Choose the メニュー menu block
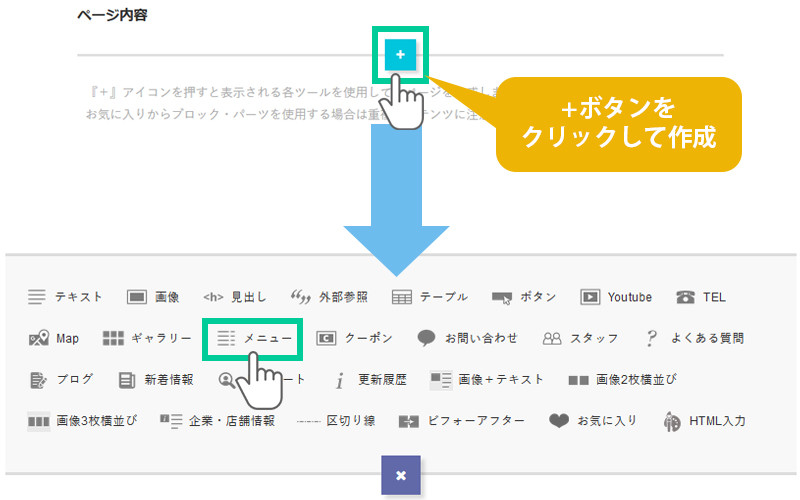The image size is (800, 500). [x=256, y=338]
